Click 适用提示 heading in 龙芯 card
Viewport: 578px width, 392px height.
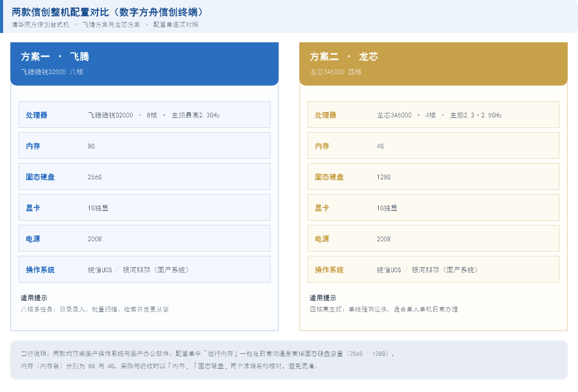[x=323, y=298]
